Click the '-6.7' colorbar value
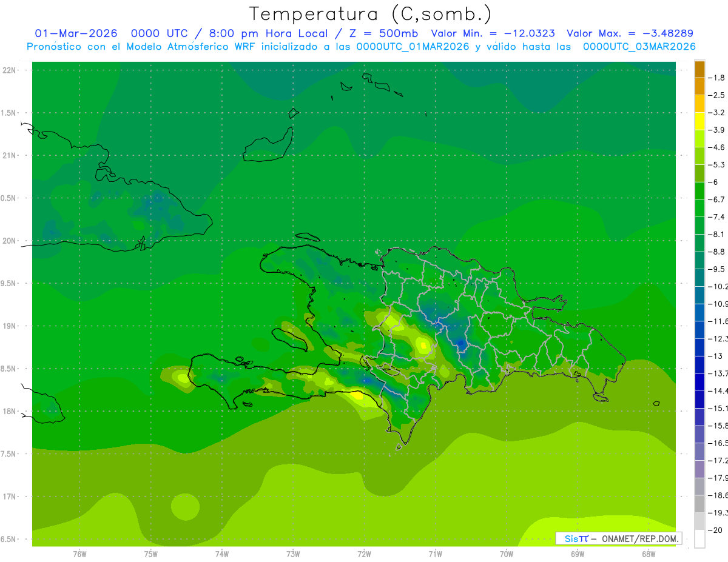 point(717,199)
